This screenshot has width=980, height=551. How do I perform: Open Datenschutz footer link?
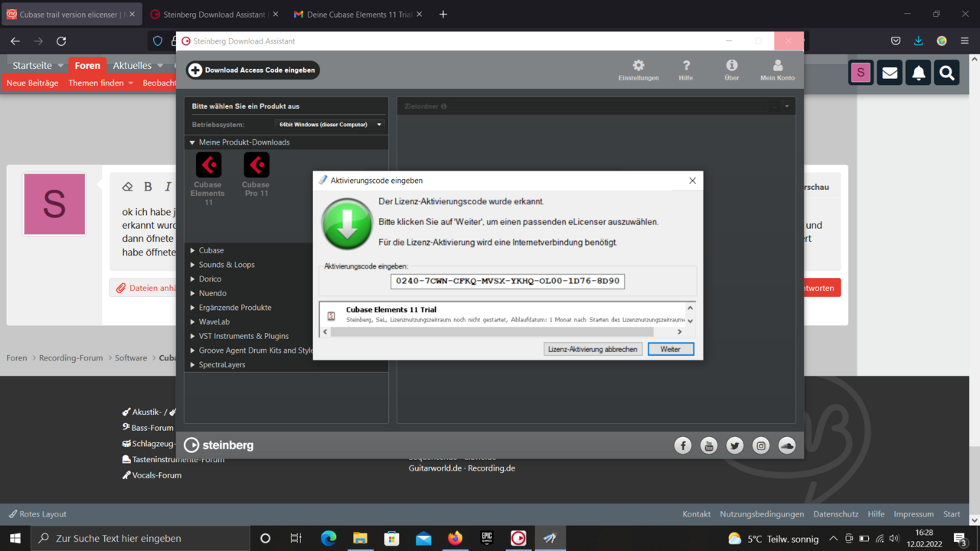pyautogui.click(x=835, y=514)
